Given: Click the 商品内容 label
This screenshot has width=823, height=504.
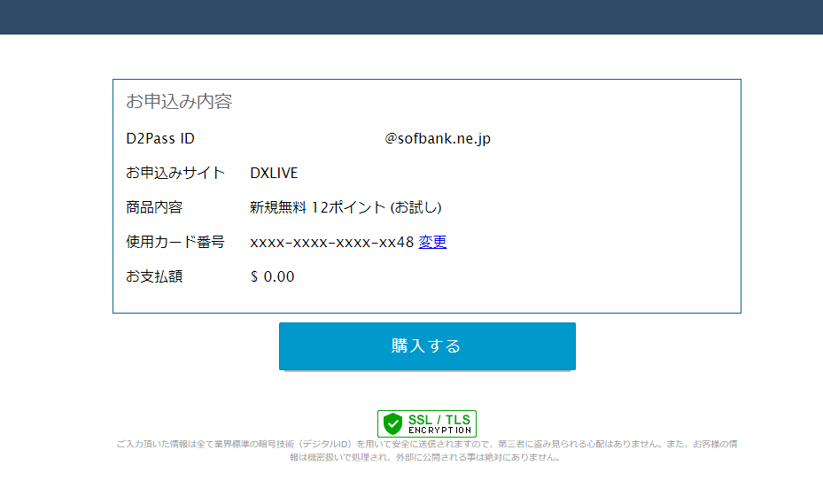Looking at the screenshot, I should pyautogui.click(x=154, y=207).
